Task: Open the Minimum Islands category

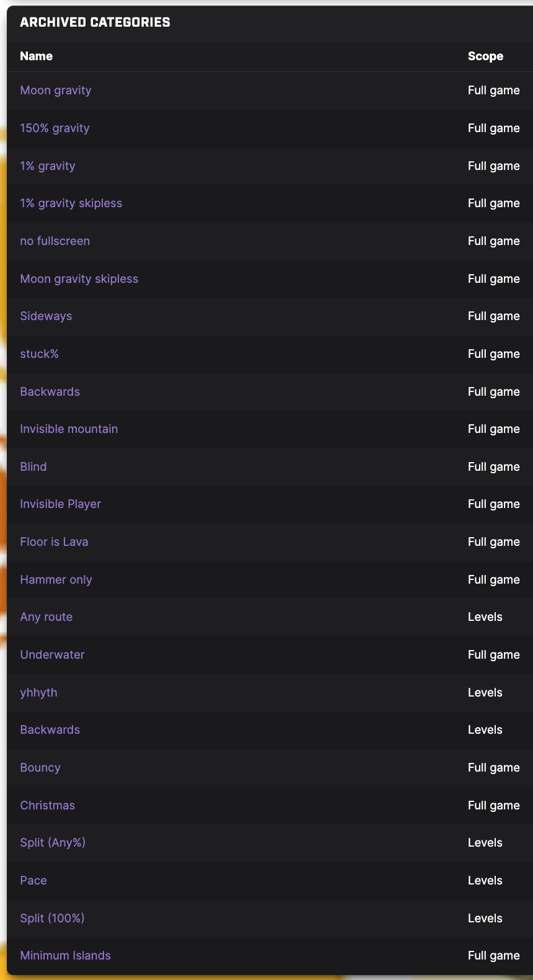Action: (65, 956)
